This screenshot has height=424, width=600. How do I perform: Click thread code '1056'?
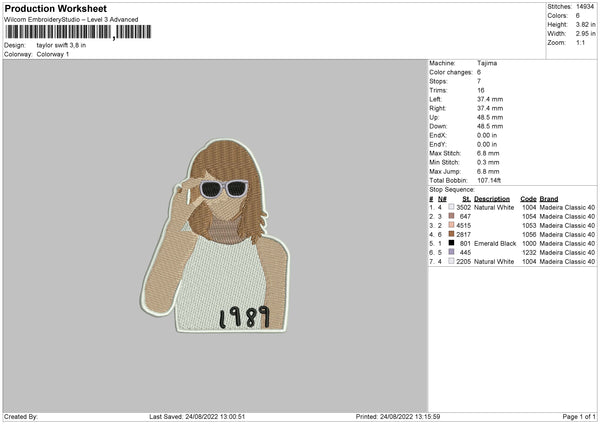529,235
